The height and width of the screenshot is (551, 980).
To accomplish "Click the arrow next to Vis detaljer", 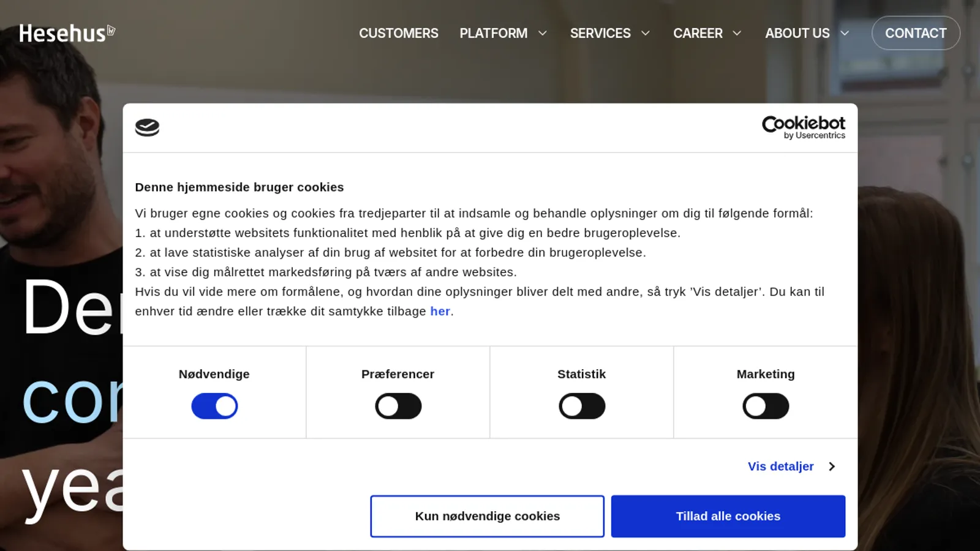I will pos(832,467).
